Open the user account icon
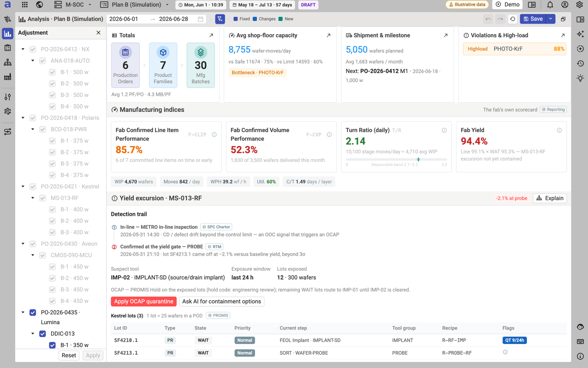This screenshot has width=588, height=368. click(565, 5)
